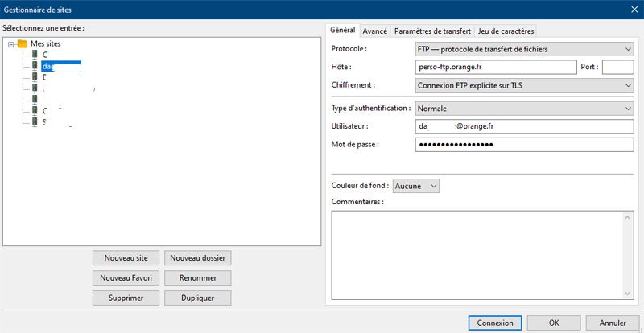Image resolution: width=644 pixels, height=333 pixels.
Task: Expand the Type d'authentification combo box
Action: 524,108
